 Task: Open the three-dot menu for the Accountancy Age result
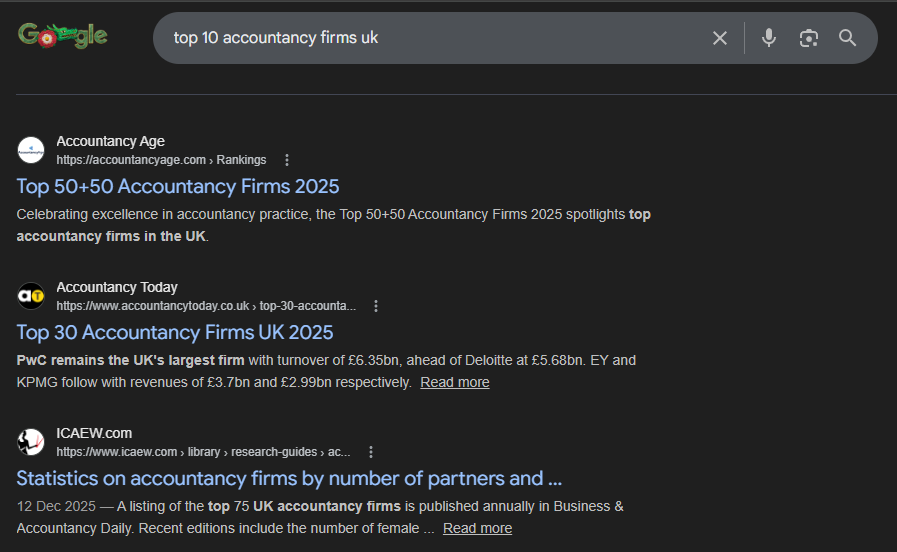287,160
